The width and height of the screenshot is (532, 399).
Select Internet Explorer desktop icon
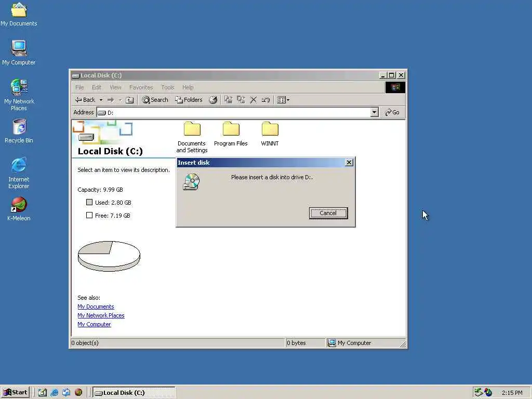[x=19, y=173]
